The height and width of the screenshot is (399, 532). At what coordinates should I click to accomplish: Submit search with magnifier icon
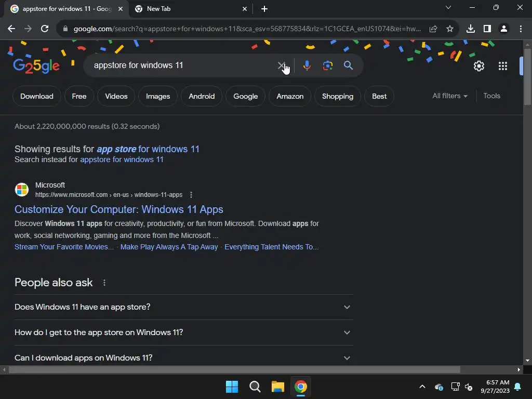(x=348, y=65)
